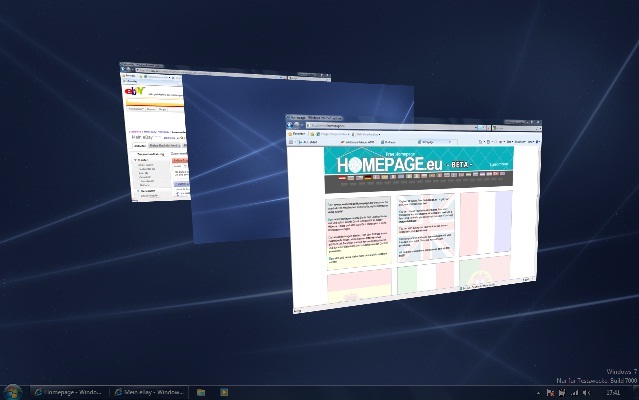This screenshot has width=639, height=400.
Task: Show hidden tray icons arrow
Action: pyautogui.click(x=538, y=393)
